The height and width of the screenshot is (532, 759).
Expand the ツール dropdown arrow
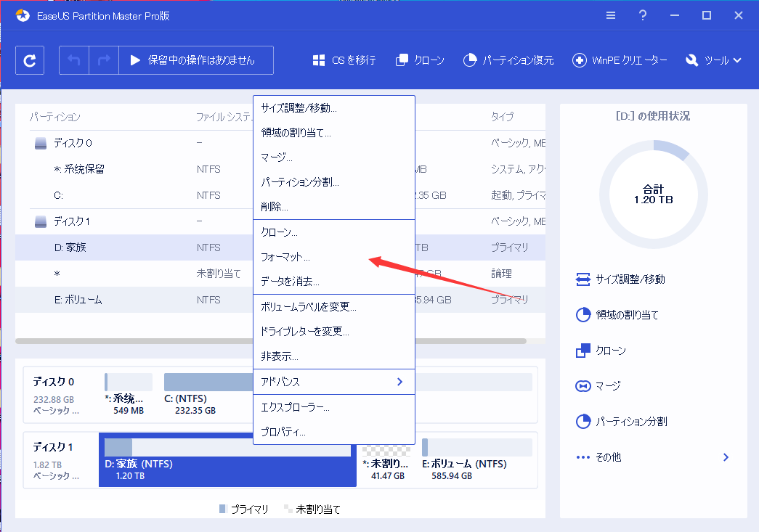click(x=737, y=60)
